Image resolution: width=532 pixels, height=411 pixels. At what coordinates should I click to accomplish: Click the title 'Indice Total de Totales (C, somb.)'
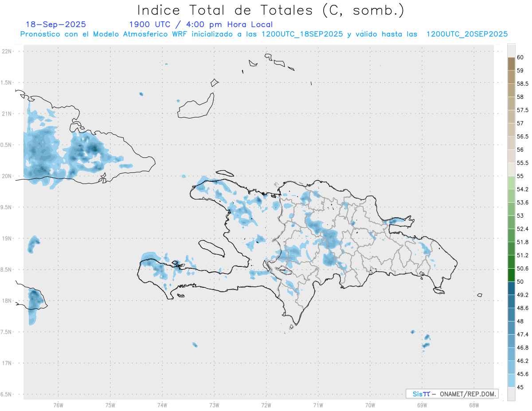[270, 10]
